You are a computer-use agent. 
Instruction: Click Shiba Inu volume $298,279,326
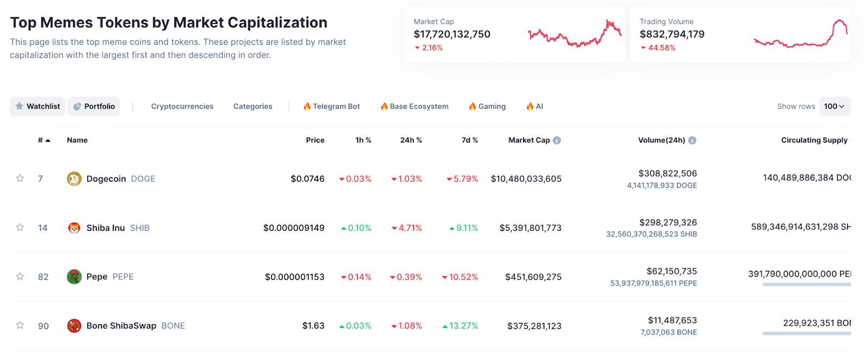(x=668, y=222)
